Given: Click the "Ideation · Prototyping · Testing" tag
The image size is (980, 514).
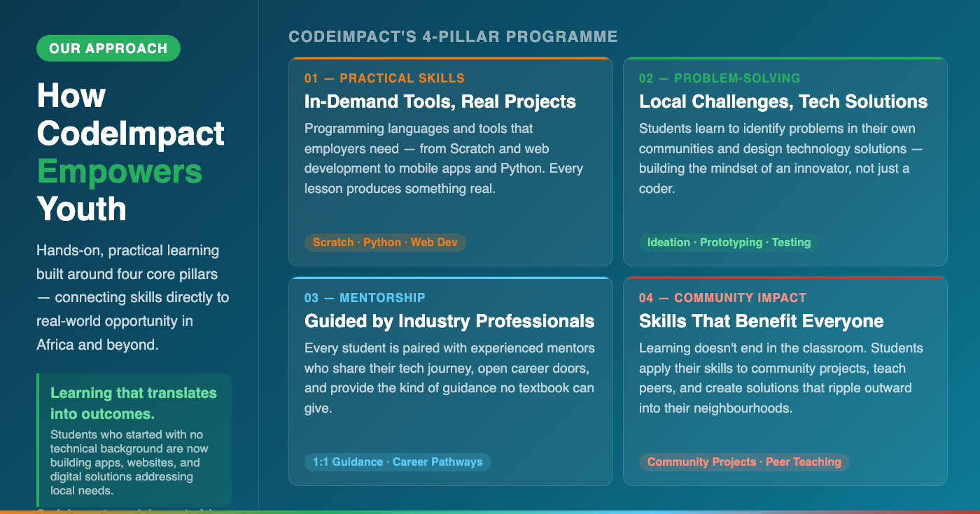Looking at the screenshot, I should click(x=729, y=243).
